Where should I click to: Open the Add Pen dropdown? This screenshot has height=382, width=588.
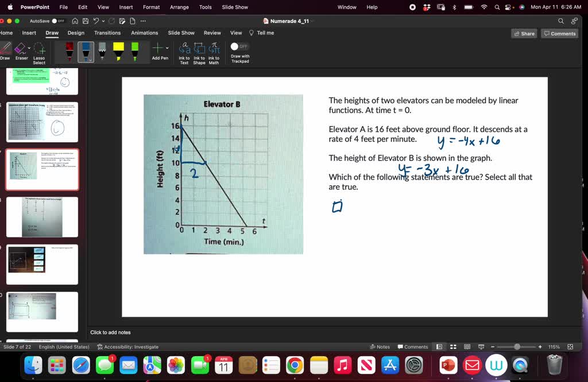[167, 49]
